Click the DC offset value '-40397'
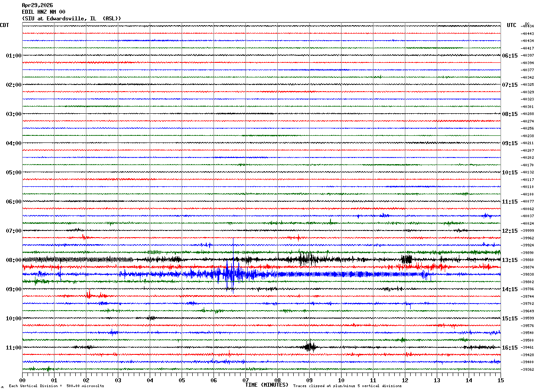Viewport: 536px width, 392px height. 528,56
